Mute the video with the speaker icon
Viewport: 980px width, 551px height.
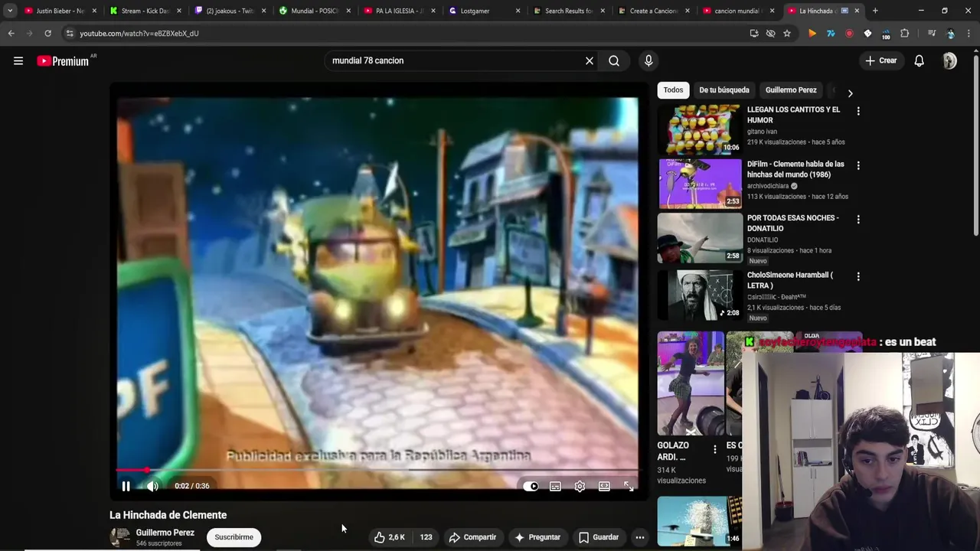pyautogui.click(x=152, y=486)
